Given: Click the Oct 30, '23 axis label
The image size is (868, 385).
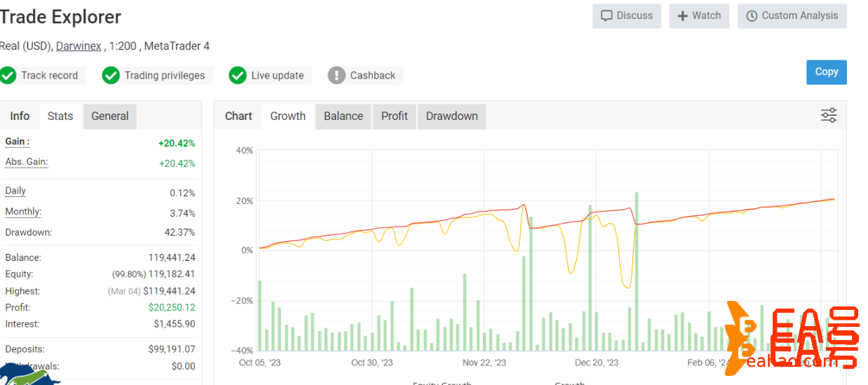Looking at the screenshot, I should pos(373,363).
